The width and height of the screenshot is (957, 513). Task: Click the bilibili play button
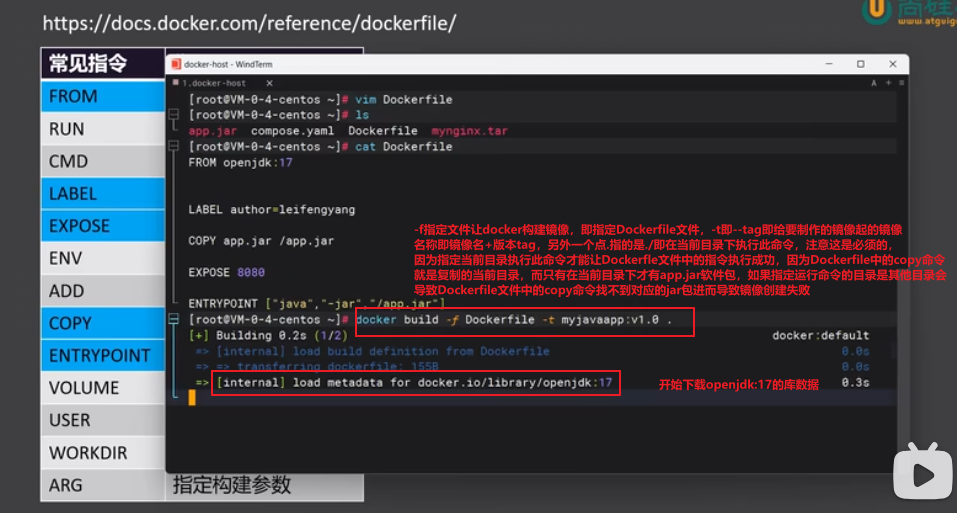click(922, 474)
